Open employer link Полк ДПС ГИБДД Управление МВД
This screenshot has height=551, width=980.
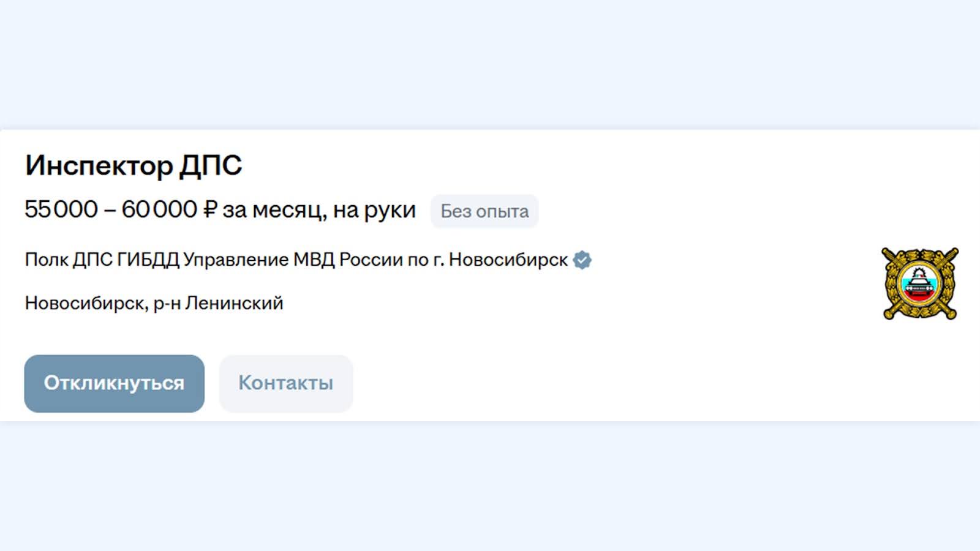(x=296, y=260)
